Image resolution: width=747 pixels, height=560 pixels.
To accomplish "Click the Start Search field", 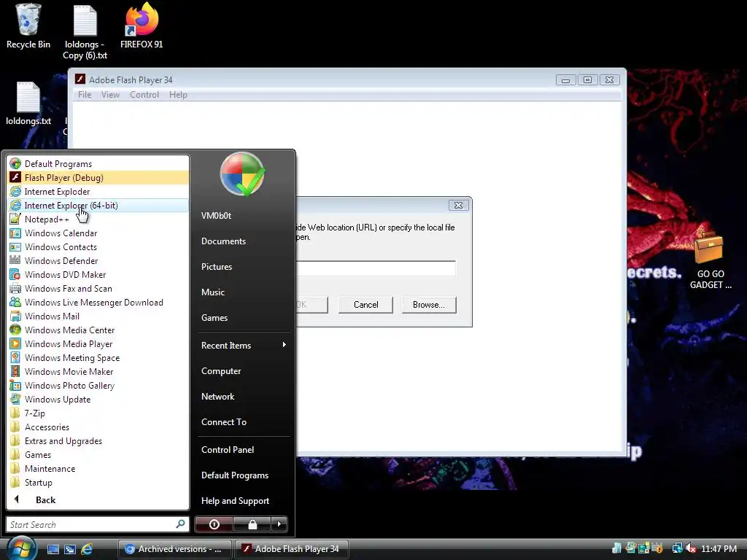I will pos(98,524).
